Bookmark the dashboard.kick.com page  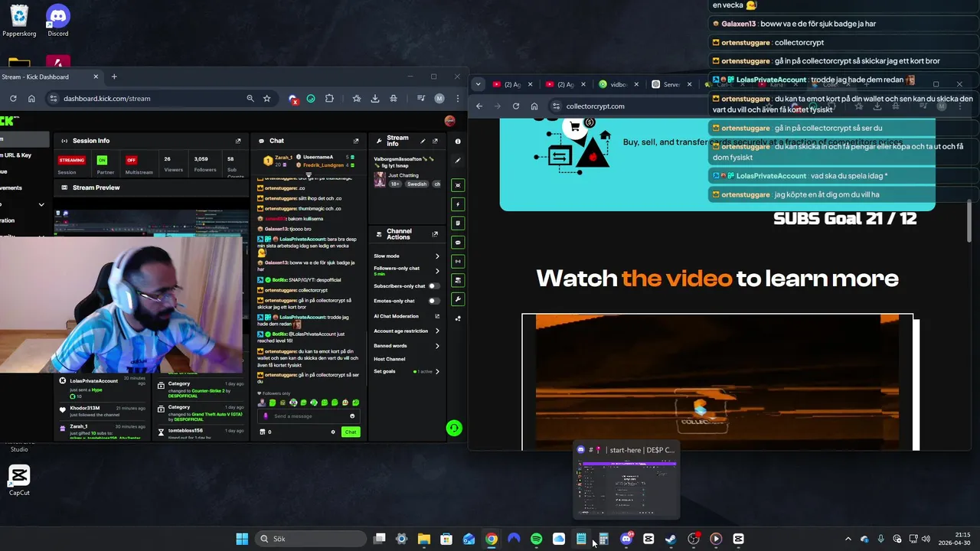click(266, 98)
